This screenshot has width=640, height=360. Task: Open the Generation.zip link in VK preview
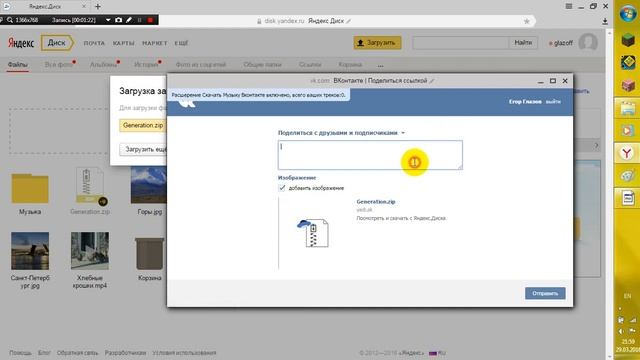coord(376,202)
